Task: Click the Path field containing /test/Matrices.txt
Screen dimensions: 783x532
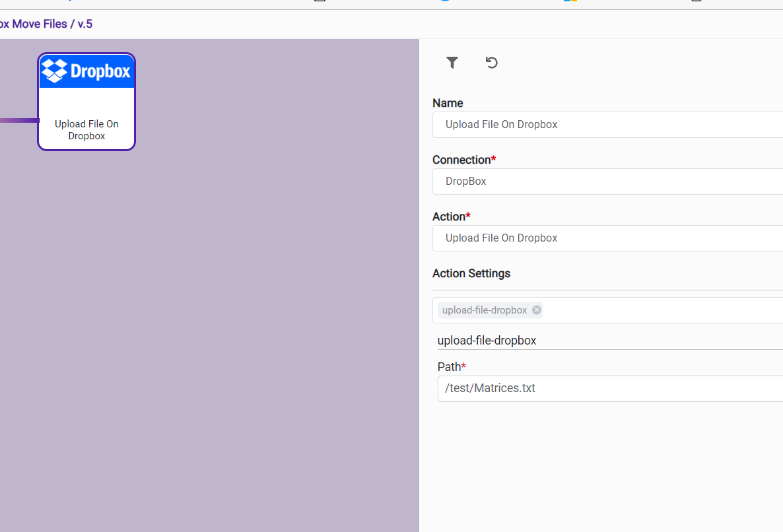Action: click(607, 389)
